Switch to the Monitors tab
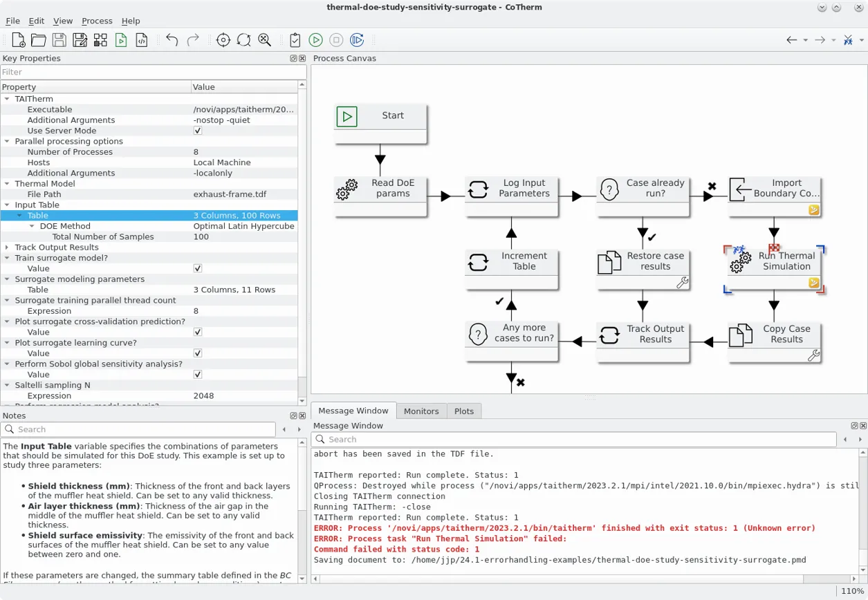Screen dimensions: 868x600 pos(421,411)
